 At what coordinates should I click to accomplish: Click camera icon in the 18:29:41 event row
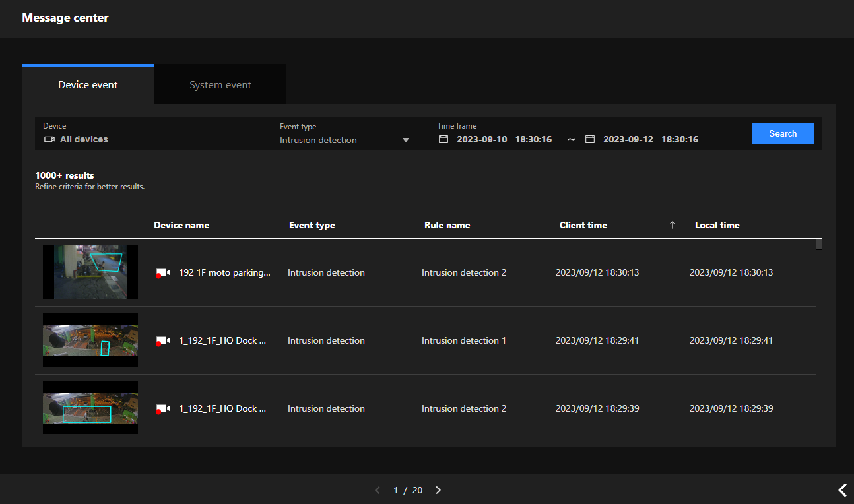(163, 341)
